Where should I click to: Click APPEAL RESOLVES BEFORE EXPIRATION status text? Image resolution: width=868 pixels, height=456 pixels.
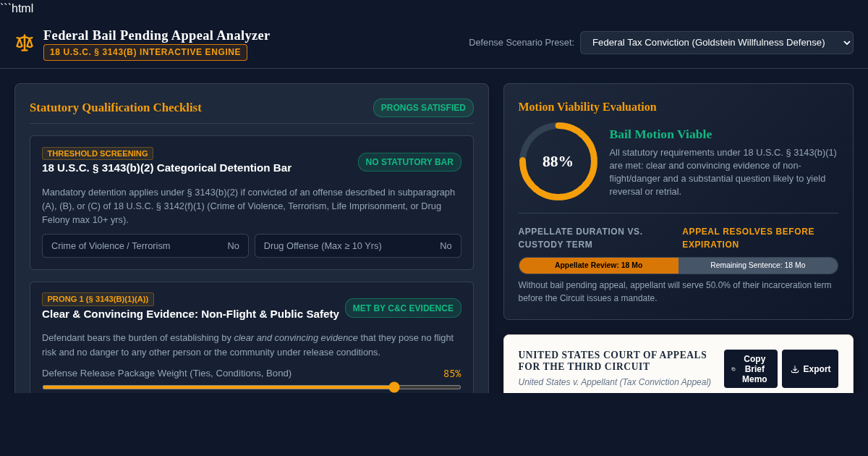pyautogui.click(x=748, y=238)
